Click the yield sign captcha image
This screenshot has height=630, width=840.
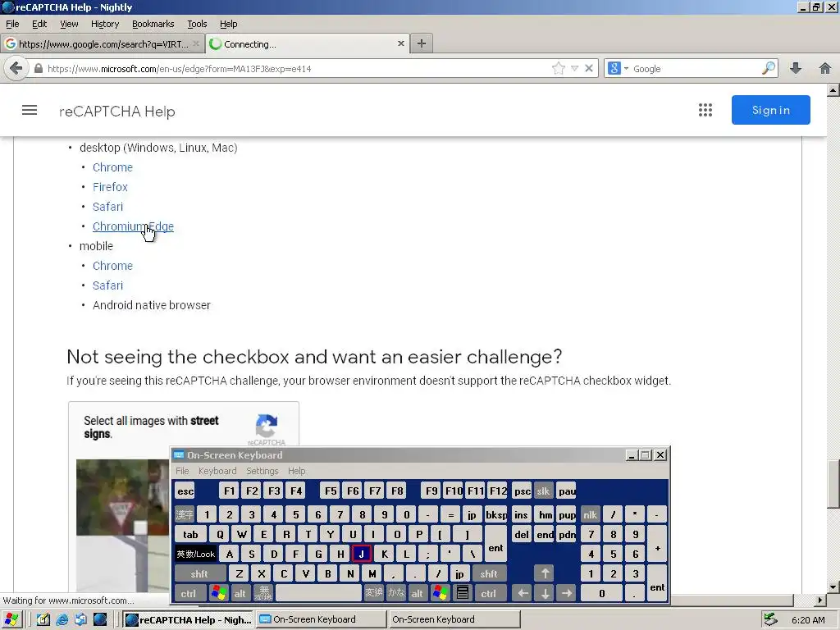click(x=122, y=497)
